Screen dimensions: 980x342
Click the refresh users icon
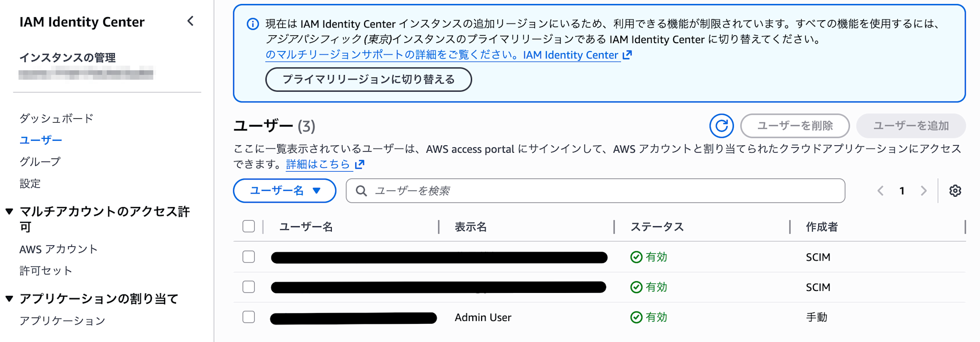point(721,126)
